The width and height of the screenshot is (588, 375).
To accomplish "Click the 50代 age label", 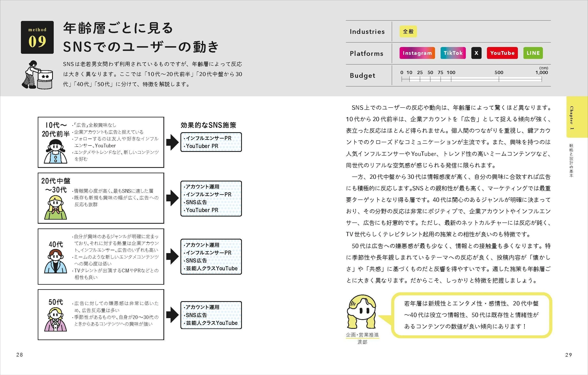I will pos(56,302).
